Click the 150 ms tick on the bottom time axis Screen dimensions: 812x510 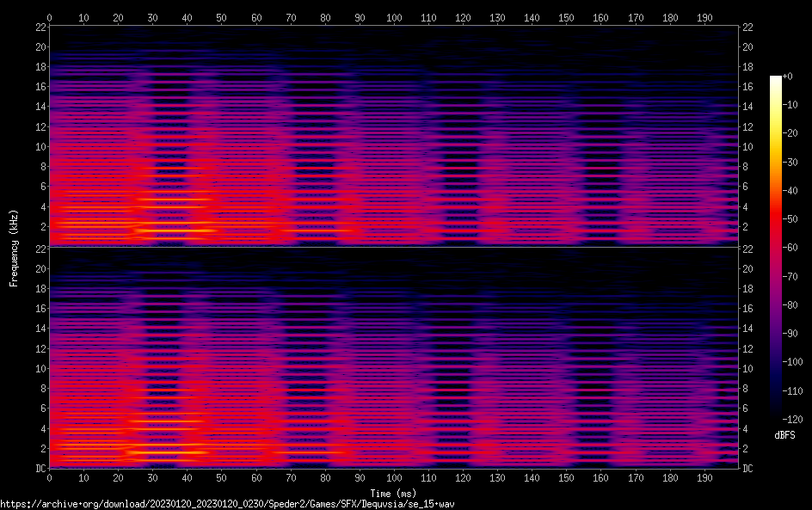click(566, 476)
